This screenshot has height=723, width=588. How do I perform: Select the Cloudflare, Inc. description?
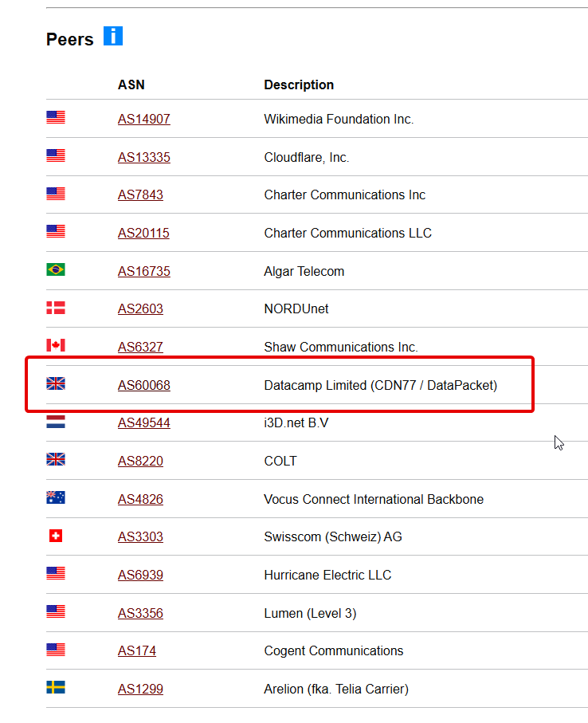[307, 157]
